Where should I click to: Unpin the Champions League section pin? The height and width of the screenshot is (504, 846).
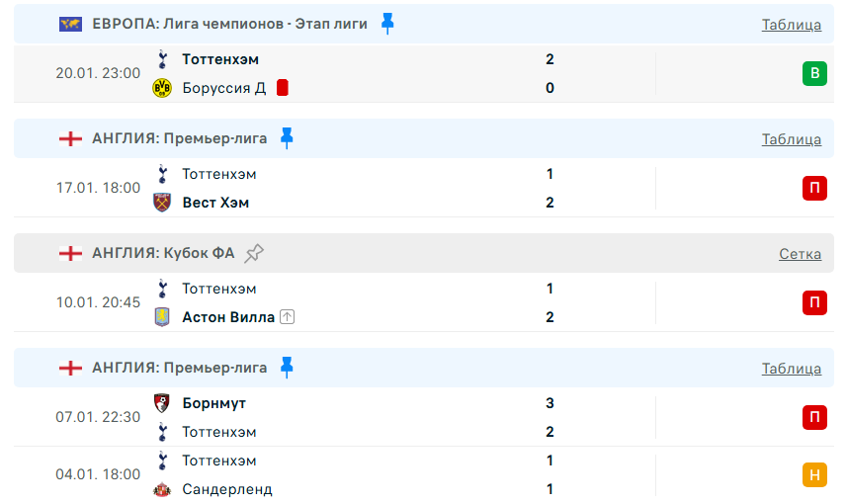click(387, 24)
